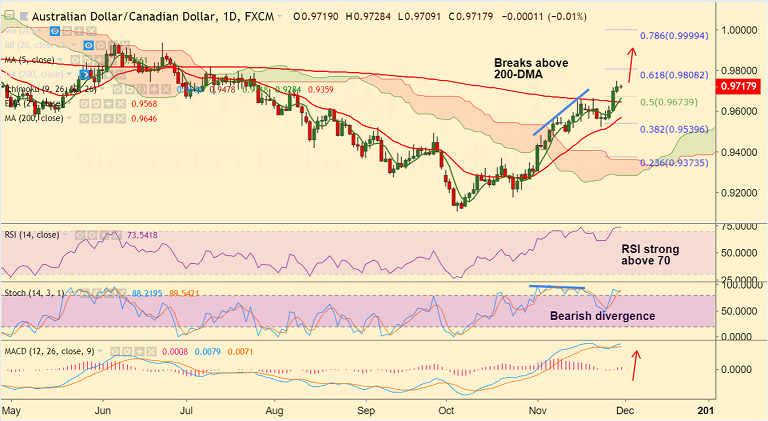The height and width of the screenshot is (421, 768).
Task: Click the plus icon on Ichimoku row
Action: 154,89
